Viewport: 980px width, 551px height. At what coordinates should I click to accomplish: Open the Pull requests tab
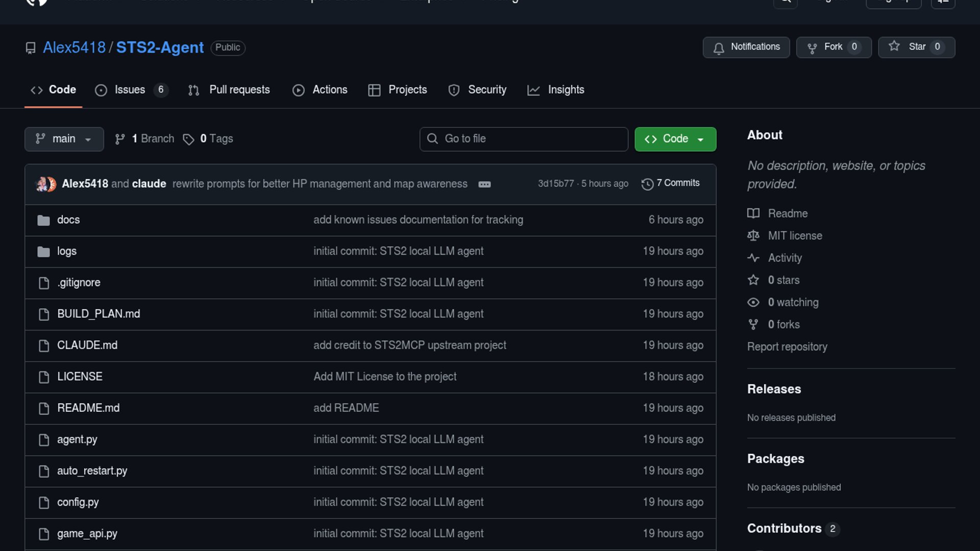(x=239, y=90)
